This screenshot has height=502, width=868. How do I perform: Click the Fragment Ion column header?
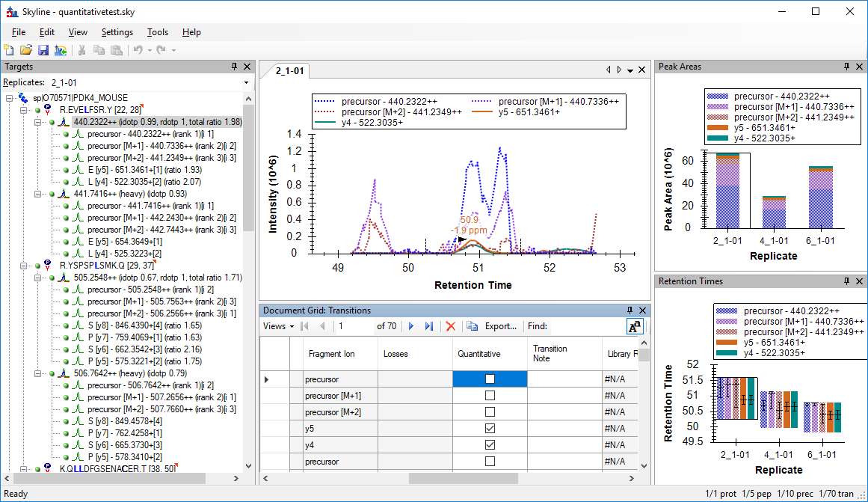pos(331,354)
